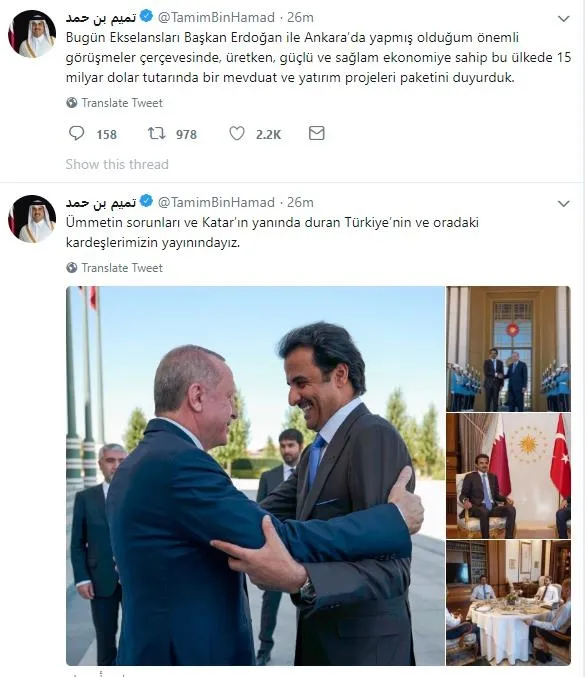Open @TamimBinHamad handle on the first tweet
Image resolution: width=585 pixels, height=677 pixels.
click(216, 17)
